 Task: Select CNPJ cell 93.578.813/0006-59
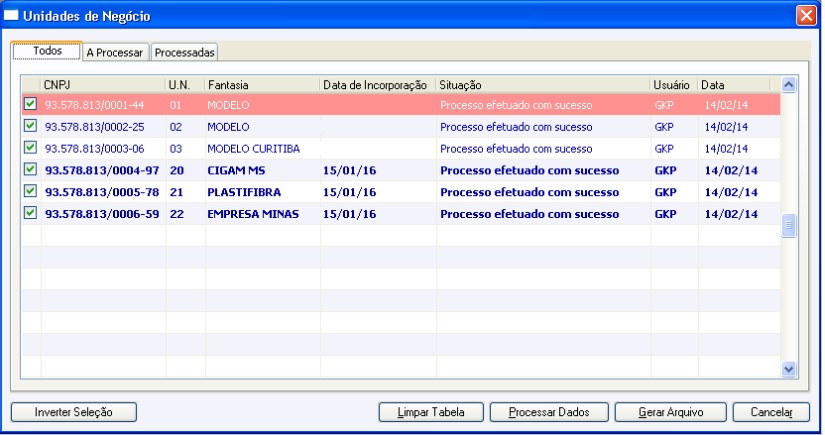(102, 214)
